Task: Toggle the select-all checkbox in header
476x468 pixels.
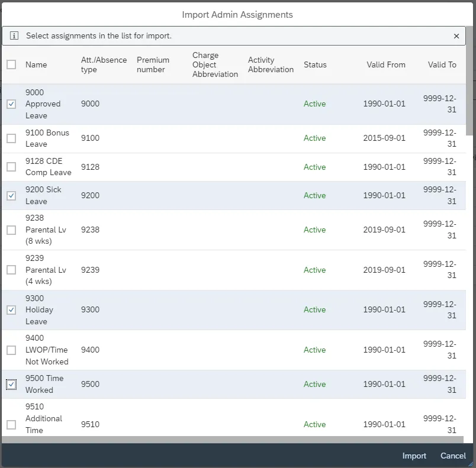Action: coord(11,64)
